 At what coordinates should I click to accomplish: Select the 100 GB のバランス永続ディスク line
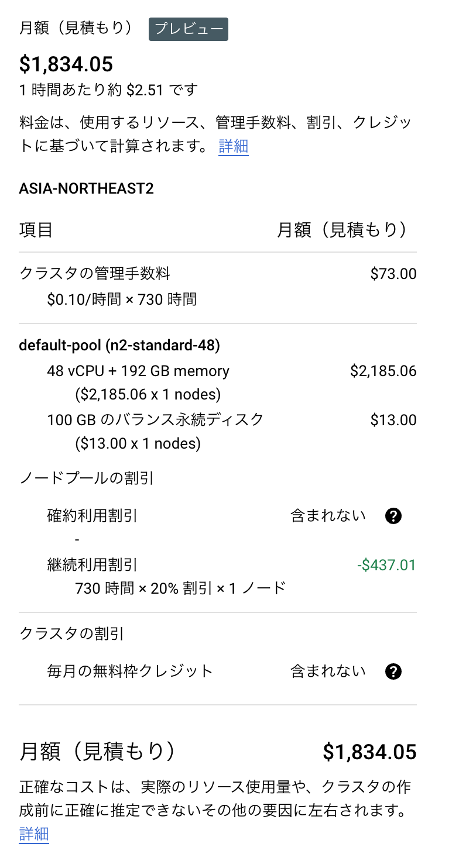(156, 420)
